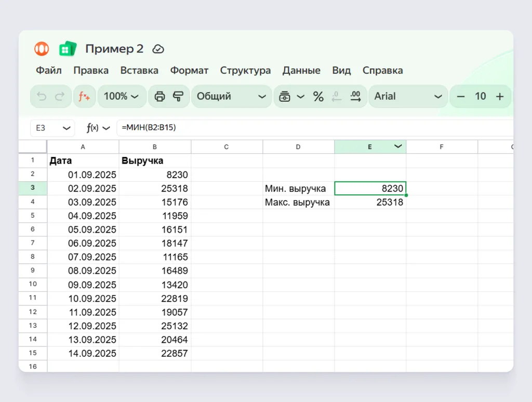Screen dimensions: 532x402
Task: Open the Вставка menu
Action: (139, 71)
